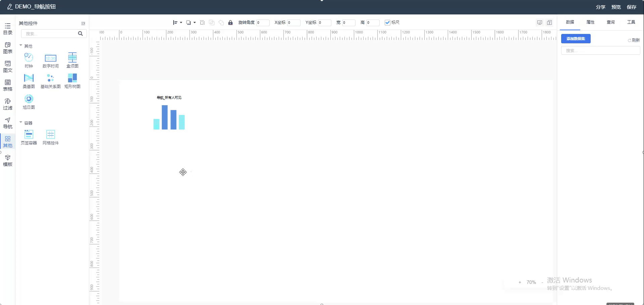Click the 保存 save button
This screenshot has height=305, width=644.
(x=631, y=7)
